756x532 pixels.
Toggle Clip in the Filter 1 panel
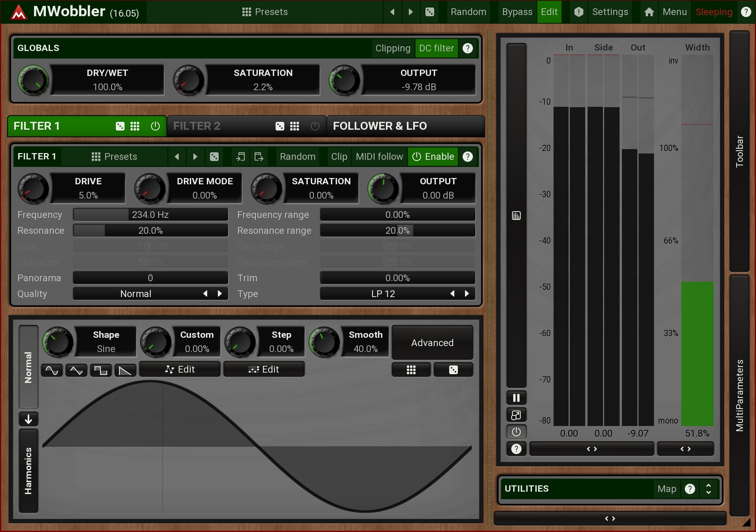pyautogui.click(x=339, y=157)
